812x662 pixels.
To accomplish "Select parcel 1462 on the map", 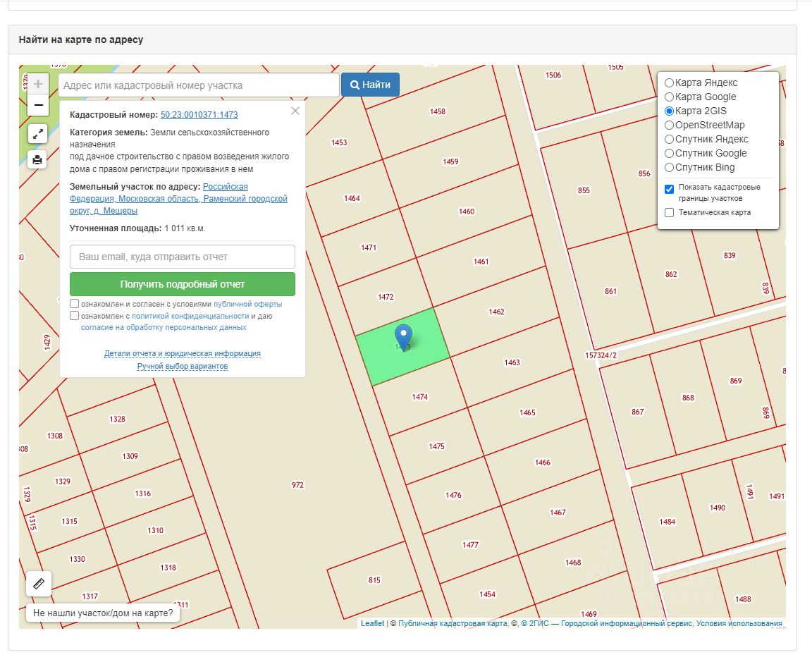I will point(497,312).
